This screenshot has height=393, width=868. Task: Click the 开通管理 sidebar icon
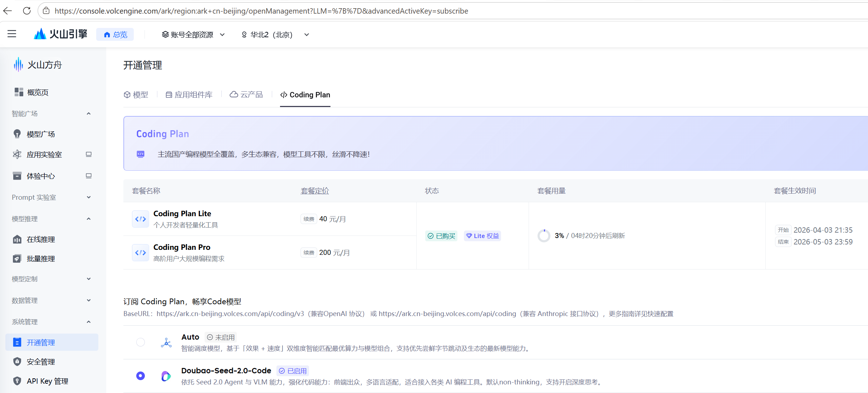17,342
